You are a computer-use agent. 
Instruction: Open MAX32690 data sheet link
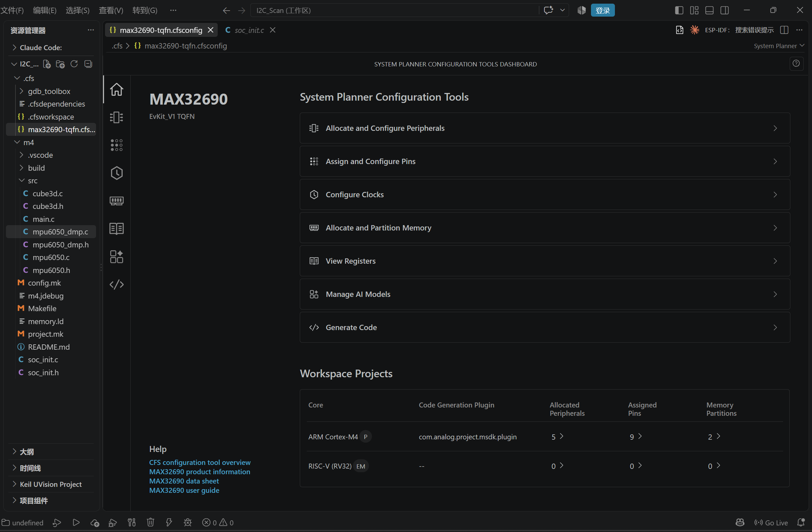184,481
